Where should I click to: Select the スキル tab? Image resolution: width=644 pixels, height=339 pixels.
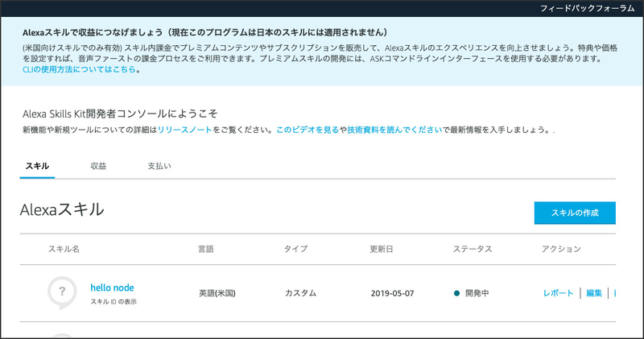(x=37, y=166)
